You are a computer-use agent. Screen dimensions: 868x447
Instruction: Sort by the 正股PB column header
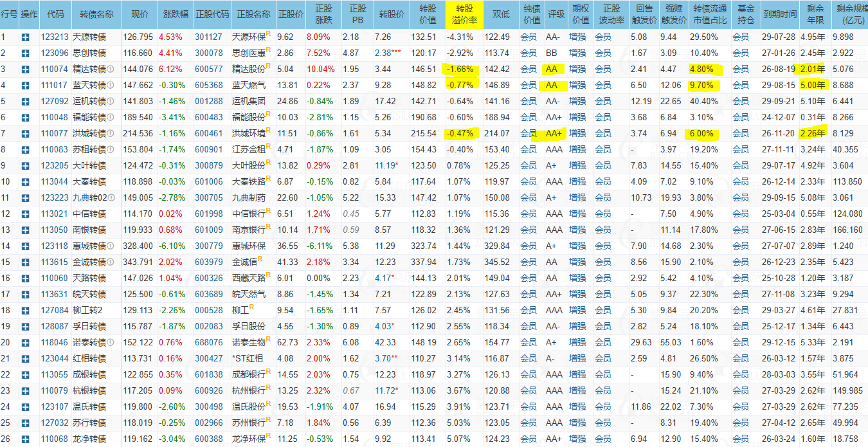click(357, 14)
